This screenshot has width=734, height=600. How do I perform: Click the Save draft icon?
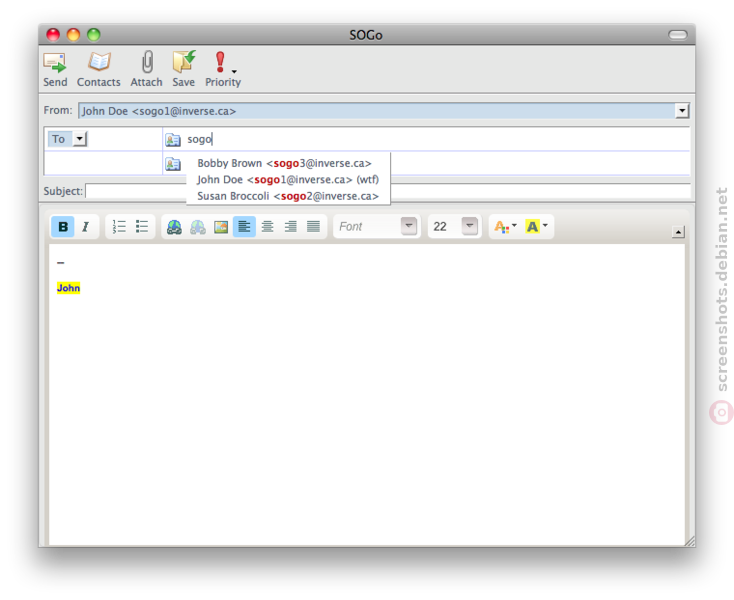pyautogui.click(x=184, y=70)
